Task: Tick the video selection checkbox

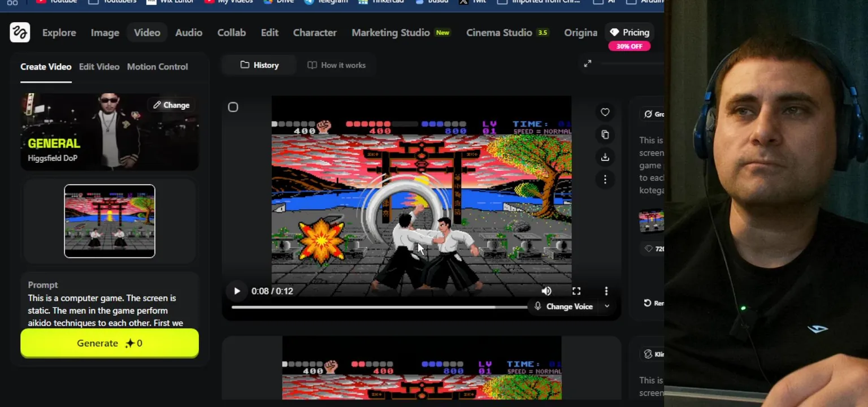Action: (233, 107)
